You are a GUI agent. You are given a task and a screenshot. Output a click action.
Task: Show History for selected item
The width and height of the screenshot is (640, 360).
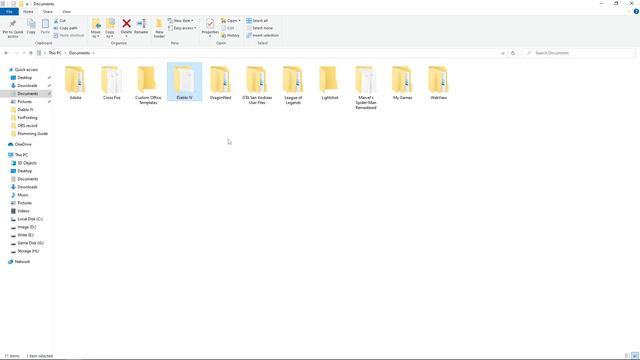230,35
